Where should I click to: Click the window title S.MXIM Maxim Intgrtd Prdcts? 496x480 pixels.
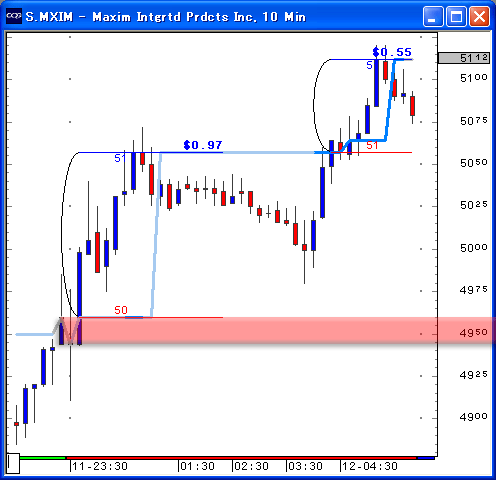tap(166, 16)
